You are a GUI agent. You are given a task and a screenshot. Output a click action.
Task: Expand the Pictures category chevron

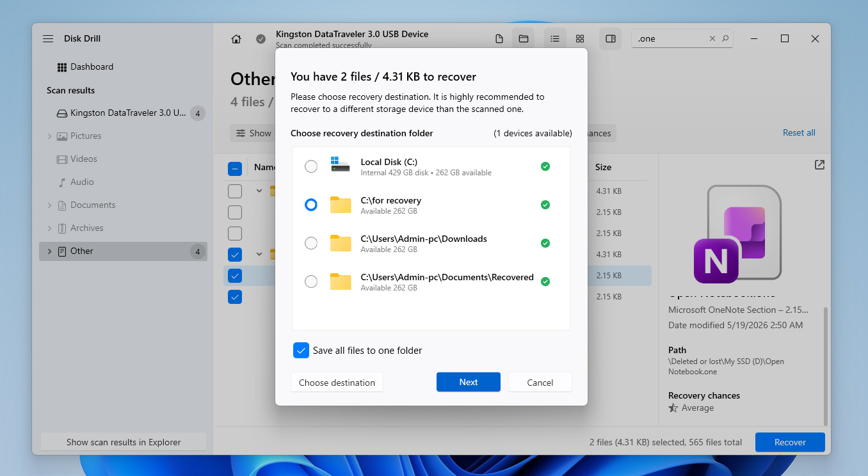coord(50,136)
